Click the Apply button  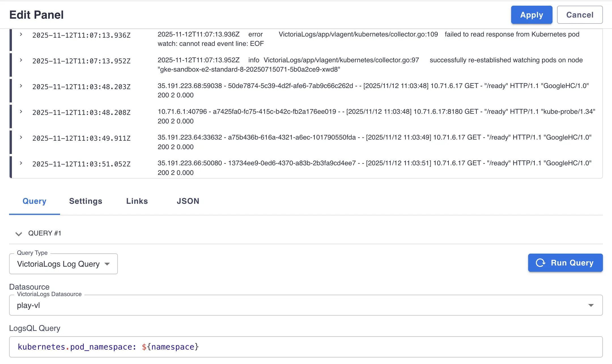[531, 15]
